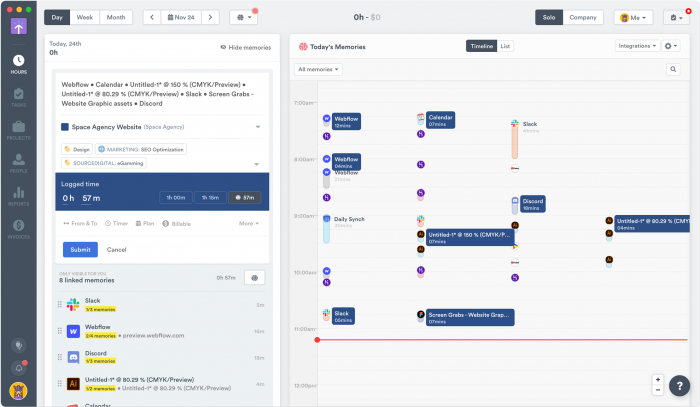
Task: Go to next day arrow
Action: 210,17
